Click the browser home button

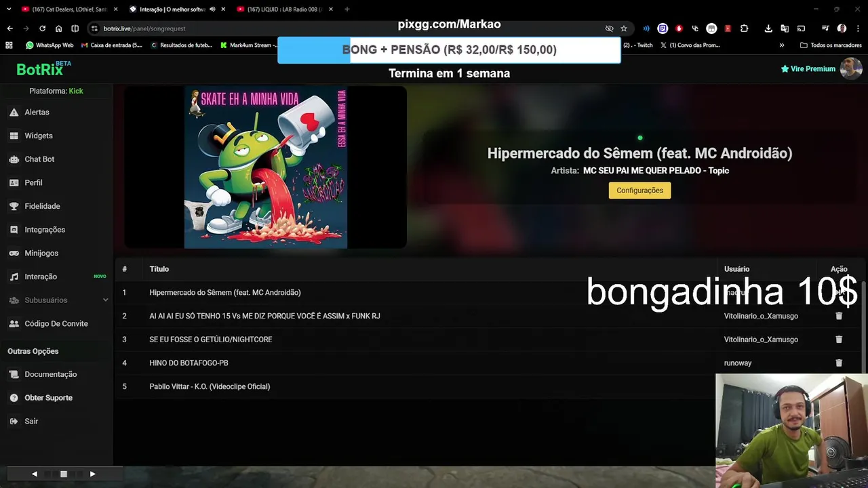(58, 28)
